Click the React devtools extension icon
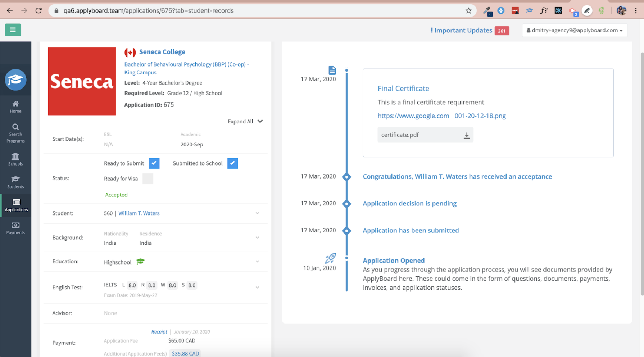The image size is (644, 357). click(x=558, y=10)
